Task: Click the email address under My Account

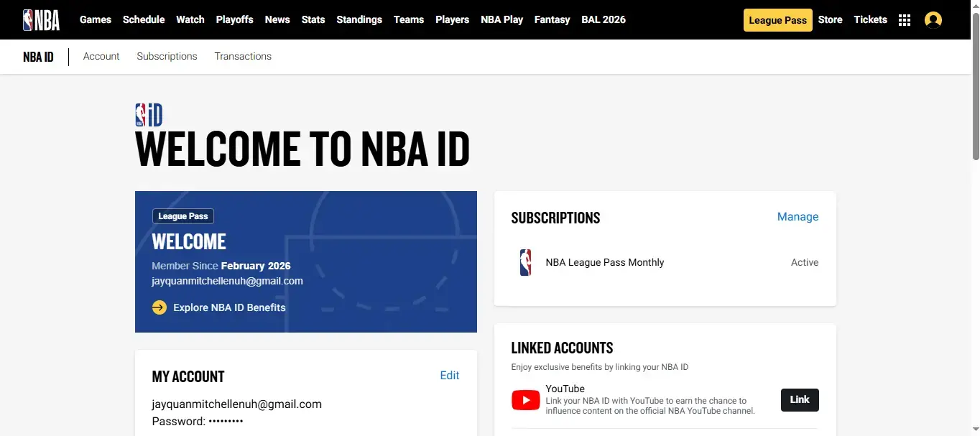Action: (237, 404)
